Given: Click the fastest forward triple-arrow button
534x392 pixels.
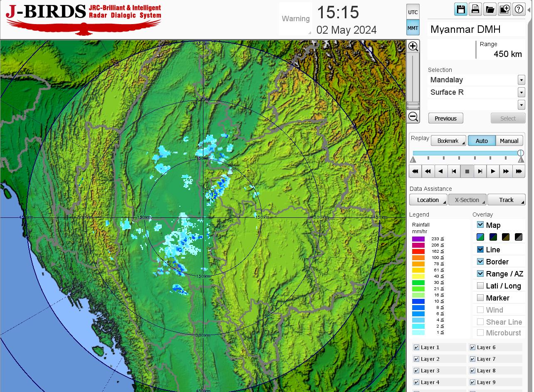Looking at the screenshot, I should (x=519, y=171).
